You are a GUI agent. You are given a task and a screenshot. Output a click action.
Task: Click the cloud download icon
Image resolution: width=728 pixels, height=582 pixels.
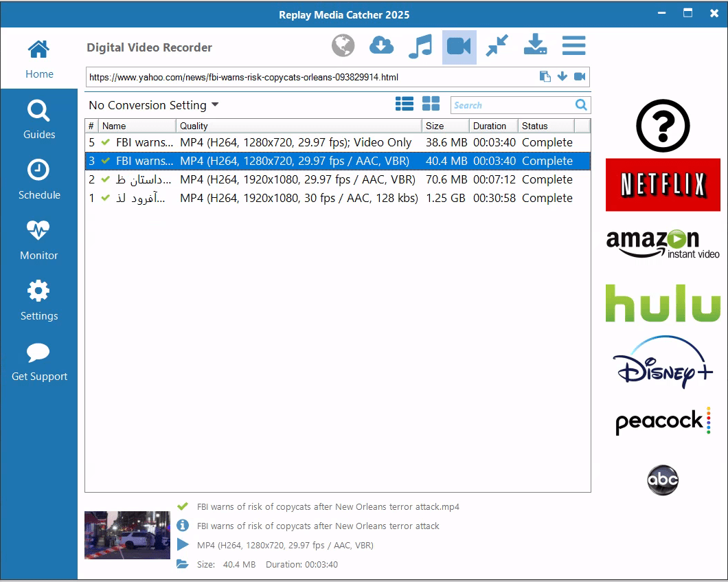pyautogui.click(x=382, y=46)
